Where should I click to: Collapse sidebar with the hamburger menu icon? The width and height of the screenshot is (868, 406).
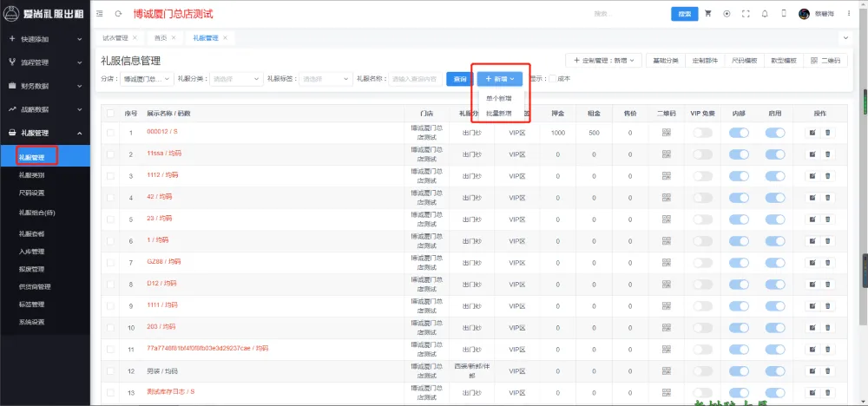coord(100,14)
